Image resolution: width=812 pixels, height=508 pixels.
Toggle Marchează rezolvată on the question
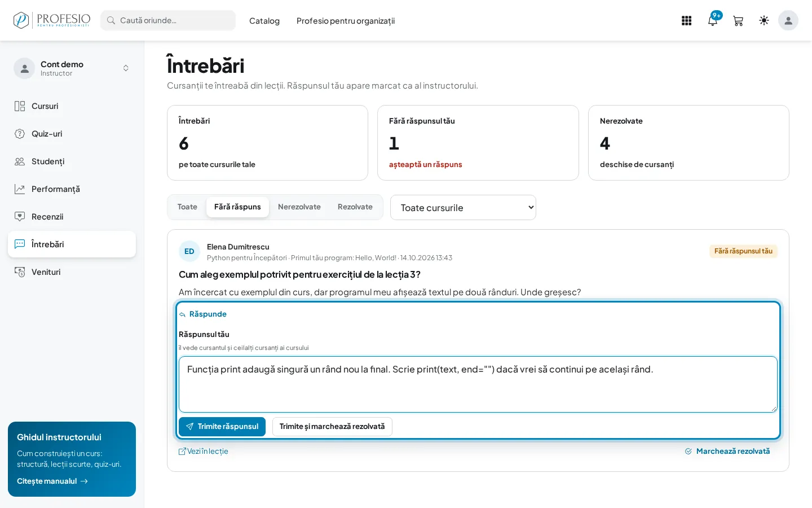click(727, 452)
